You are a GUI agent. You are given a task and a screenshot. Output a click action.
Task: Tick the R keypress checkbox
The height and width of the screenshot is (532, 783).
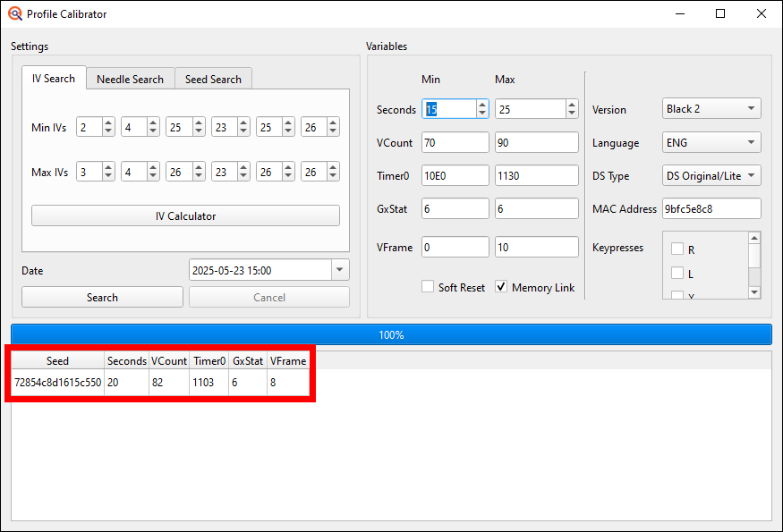[x=677, y=249]
